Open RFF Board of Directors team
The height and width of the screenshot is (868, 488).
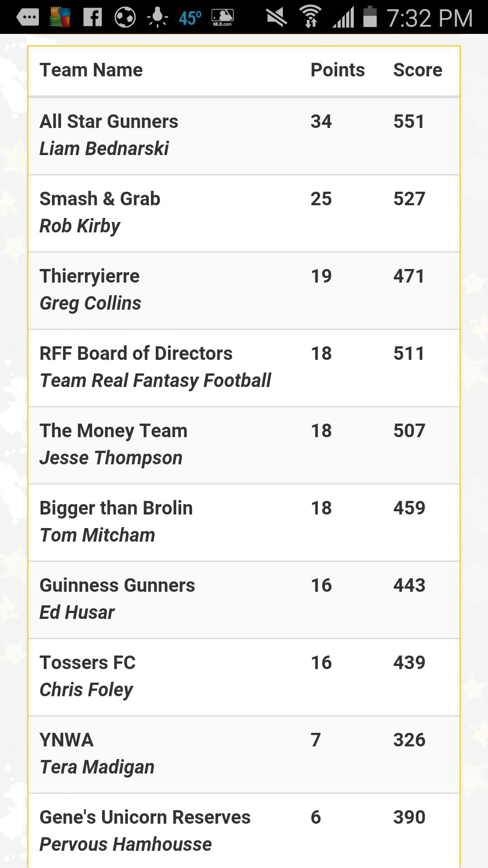point(244,368)
